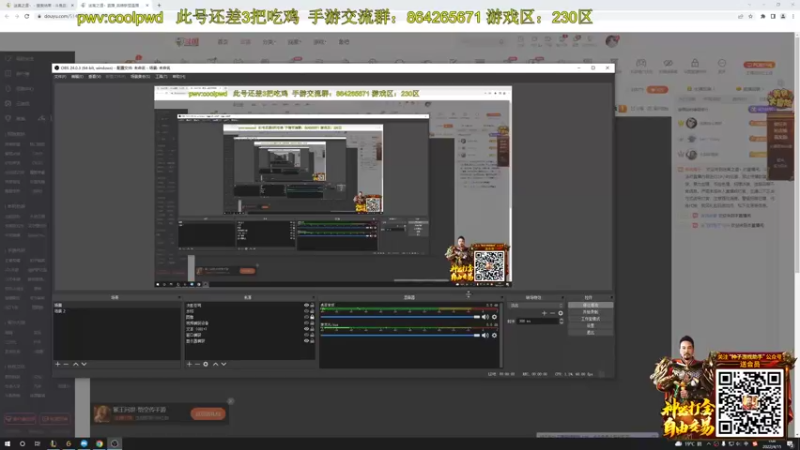
Task: Remove selected scene with minus icon in Scenes panel
Action: coord(66,364)
